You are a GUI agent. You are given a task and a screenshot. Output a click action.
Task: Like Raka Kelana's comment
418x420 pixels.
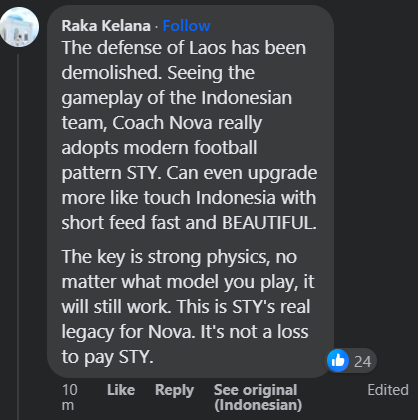[x=121, y=390]
